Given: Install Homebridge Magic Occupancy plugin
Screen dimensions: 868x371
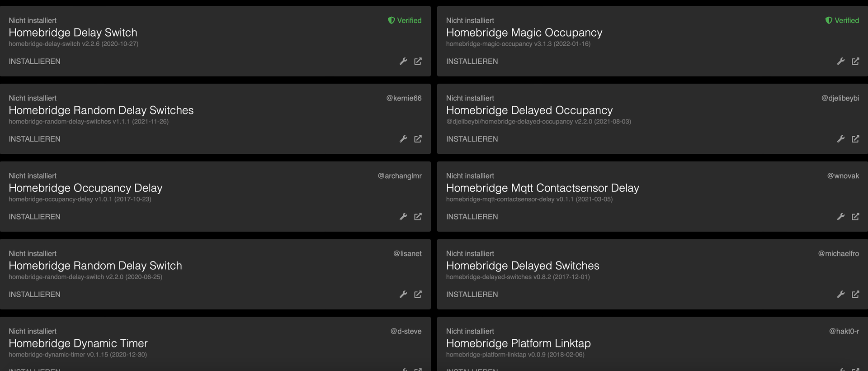Looking at the screenshot, I should point(472,62).
